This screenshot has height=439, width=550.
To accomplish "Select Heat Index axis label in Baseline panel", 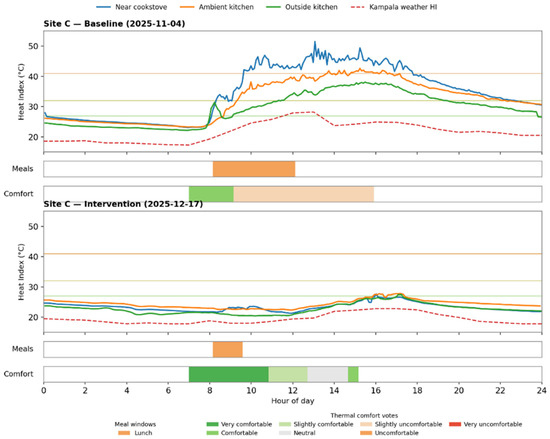I will pyautogui.click(x=21, y=92).
